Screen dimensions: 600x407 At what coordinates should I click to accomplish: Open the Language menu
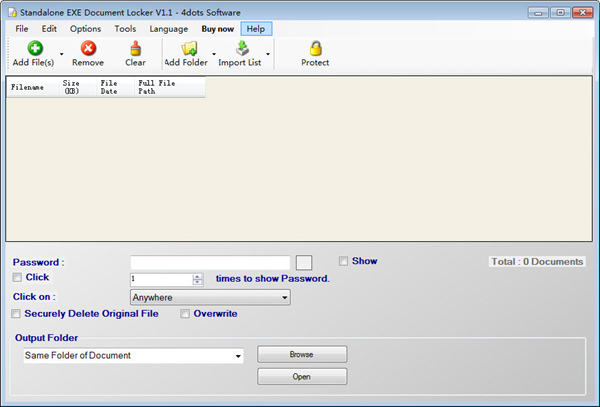point(169,29)
